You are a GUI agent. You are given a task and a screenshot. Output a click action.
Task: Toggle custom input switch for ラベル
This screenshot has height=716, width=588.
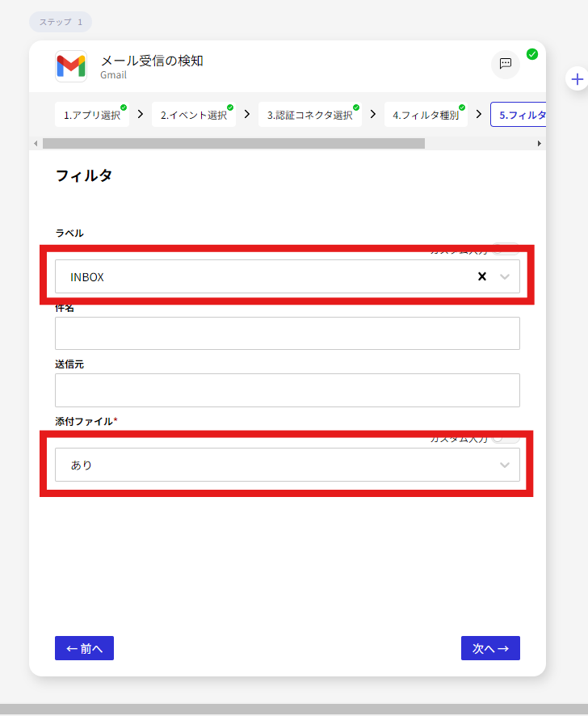click(x=506, y=249)
